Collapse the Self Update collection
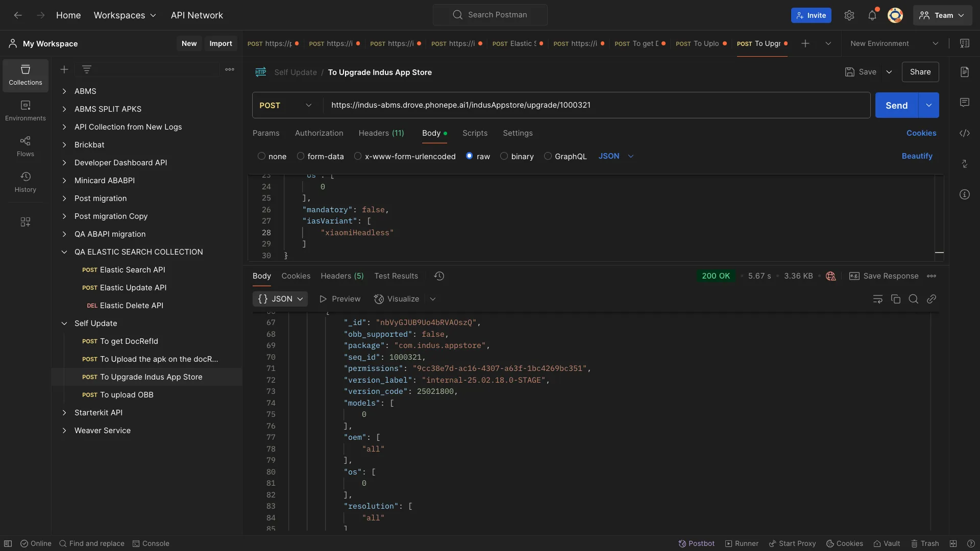Image resolution: width=980 pixels, height=551 pixels. click(64, 323)
